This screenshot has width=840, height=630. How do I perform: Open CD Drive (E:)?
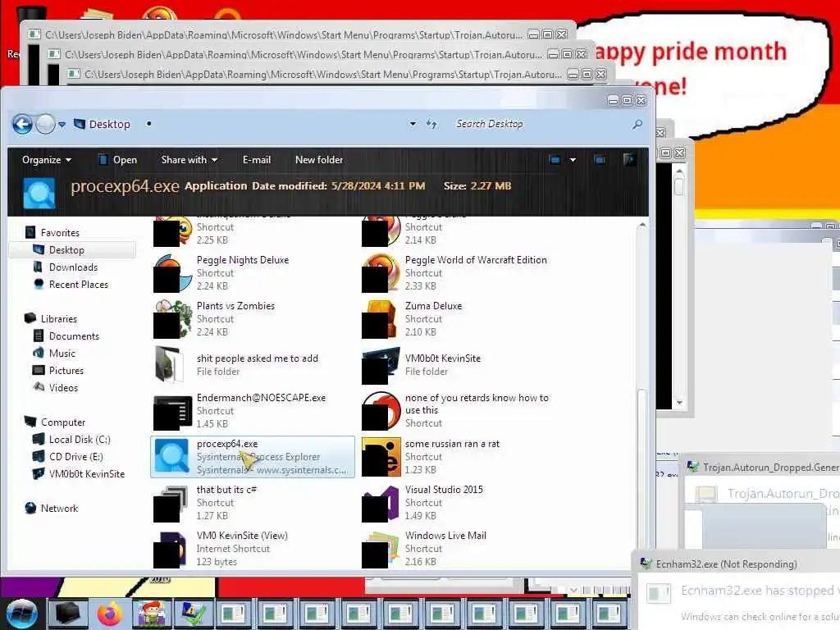(68, 456)
